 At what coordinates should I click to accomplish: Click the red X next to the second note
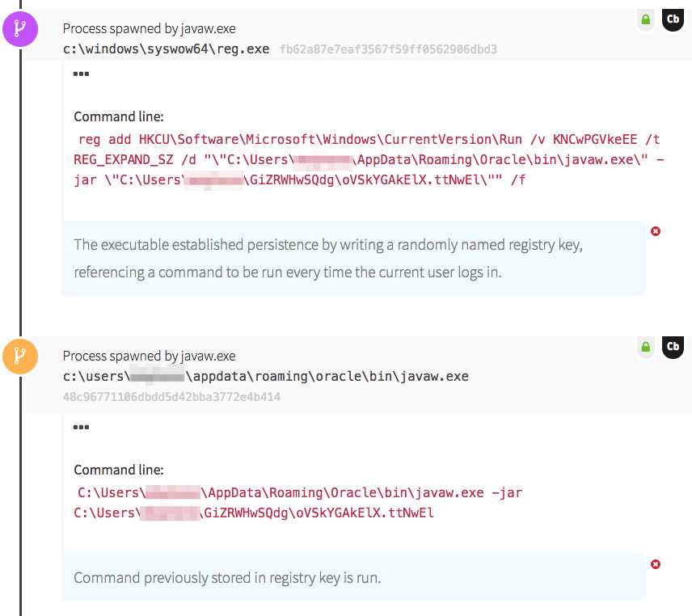656,564
